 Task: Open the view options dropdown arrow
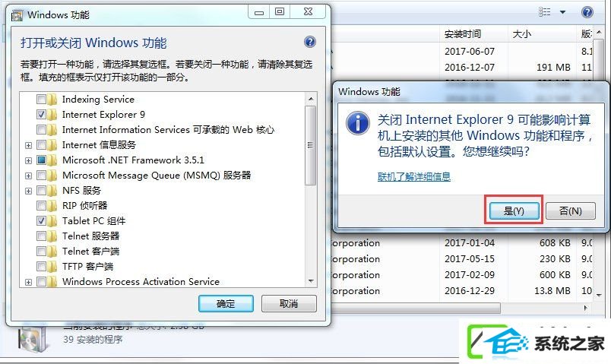point(562,12)
